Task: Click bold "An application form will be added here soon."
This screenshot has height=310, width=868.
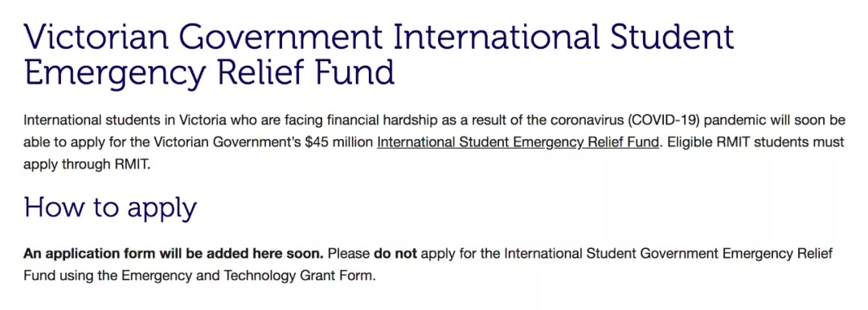Action: tap(174, 254)
